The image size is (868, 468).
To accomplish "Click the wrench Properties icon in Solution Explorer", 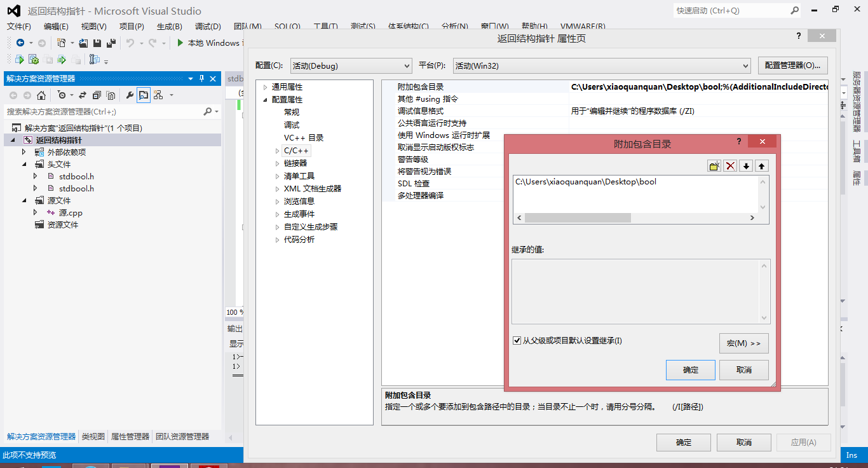I will [130, 95].
